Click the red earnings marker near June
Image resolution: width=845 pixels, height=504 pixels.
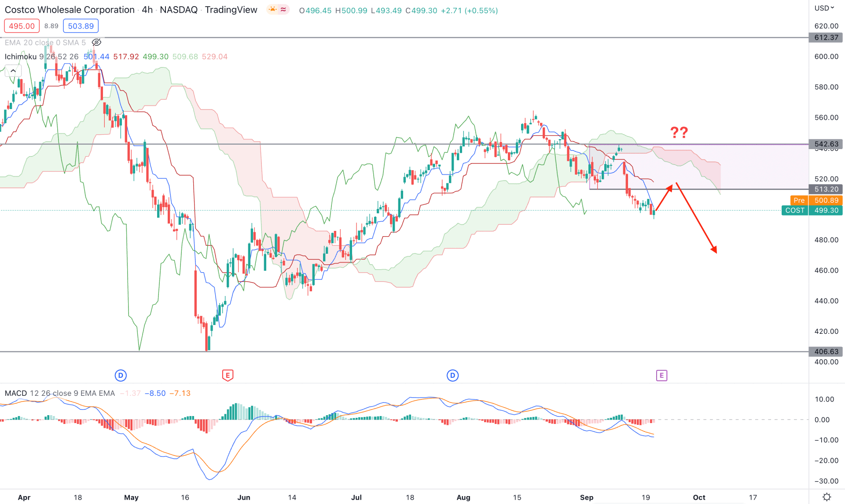coord(228,375)
